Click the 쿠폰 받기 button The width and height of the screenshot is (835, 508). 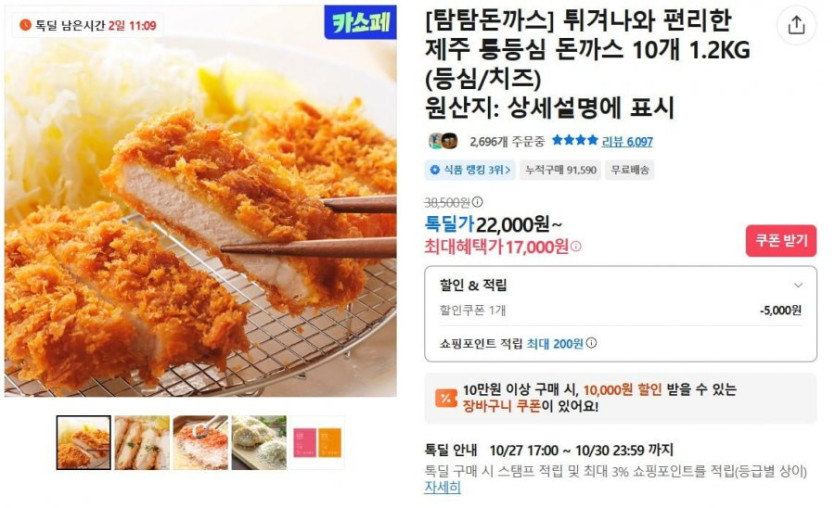tap(781, 240)
